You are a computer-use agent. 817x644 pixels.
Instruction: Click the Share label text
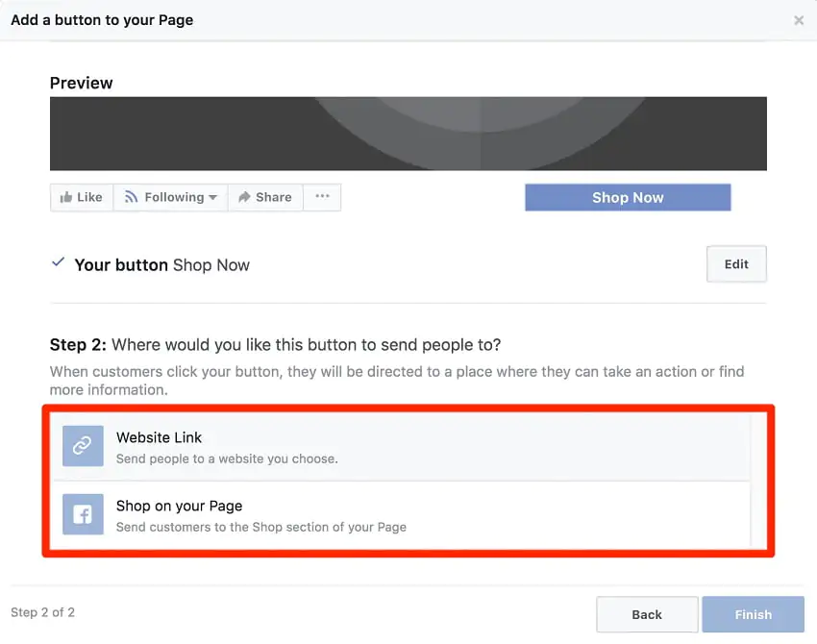[x=273, y=197]
